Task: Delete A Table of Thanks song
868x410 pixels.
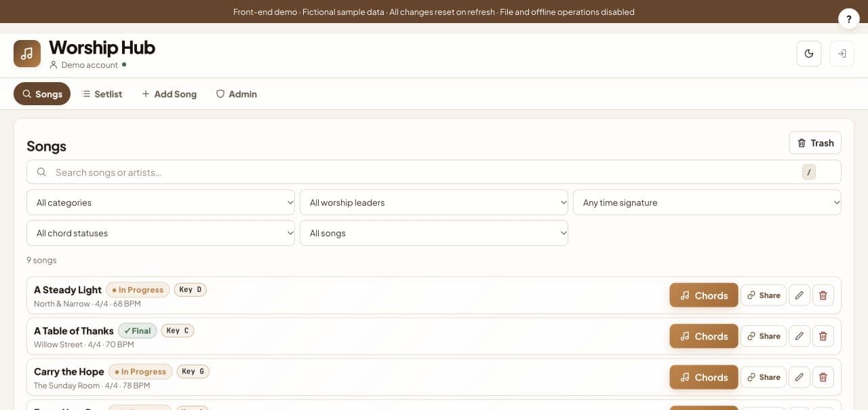Action: tap(823, 336)
